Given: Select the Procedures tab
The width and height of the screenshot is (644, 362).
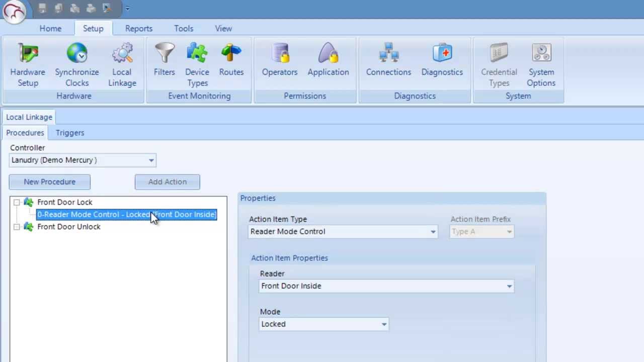Looking at the screenshot, I should tap(25, 133).
